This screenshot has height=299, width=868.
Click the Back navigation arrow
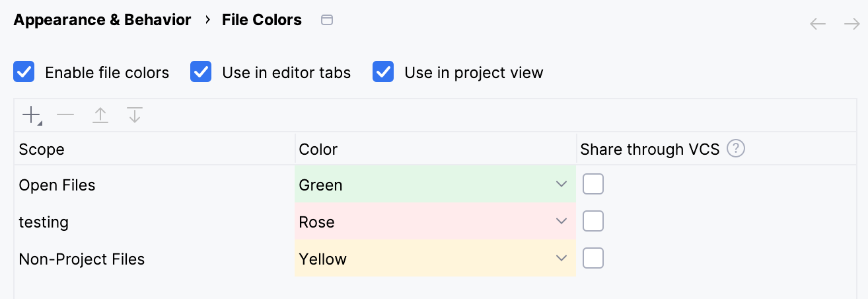click(818, 24)
